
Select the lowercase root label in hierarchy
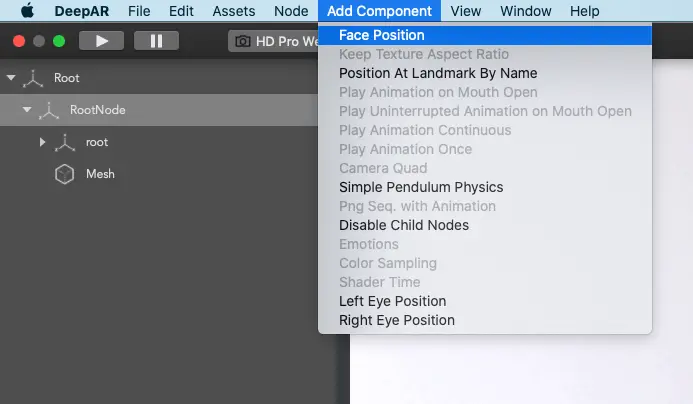pos(97,142)
